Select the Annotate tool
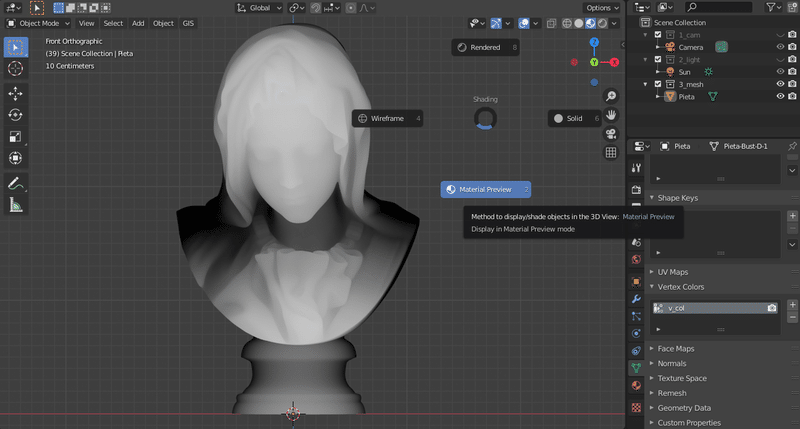The height and width of the screenshot is (429, 800). click(x=16, y=183)
